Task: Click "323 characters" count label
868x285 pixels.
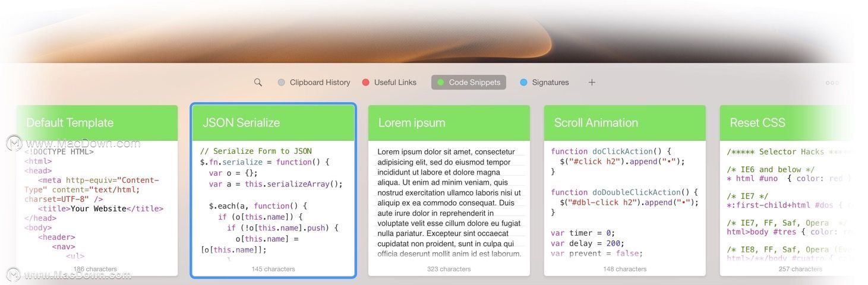Action: click(449, 269)
